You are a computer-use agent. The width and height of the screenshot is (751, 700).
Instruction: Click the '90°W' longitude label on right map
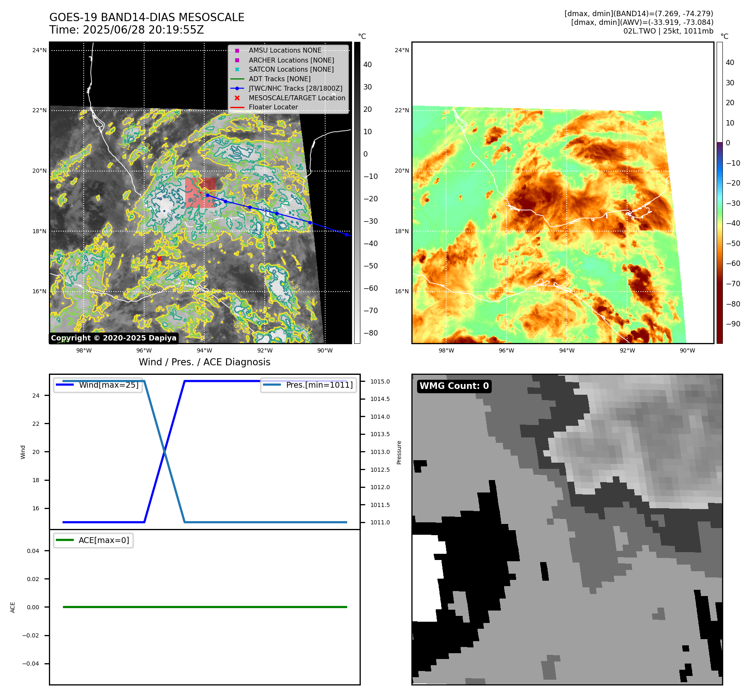tap(687, 350)
